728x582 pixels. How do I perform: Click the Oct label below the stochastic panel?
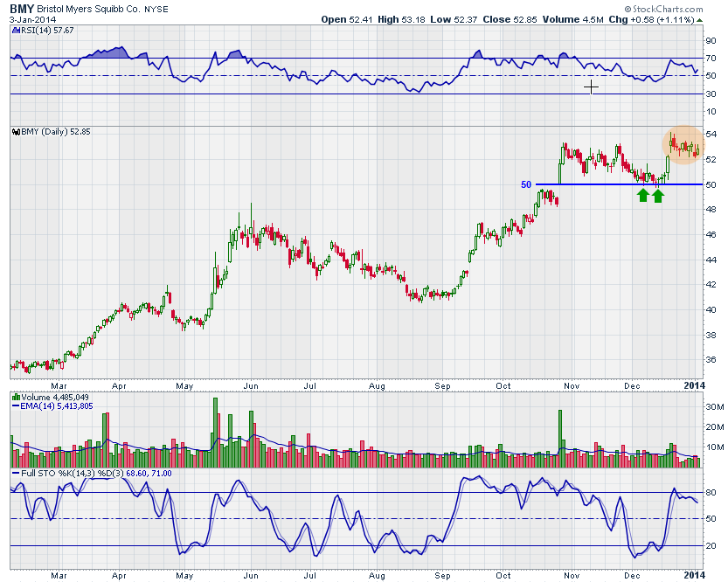click(503, 576)
